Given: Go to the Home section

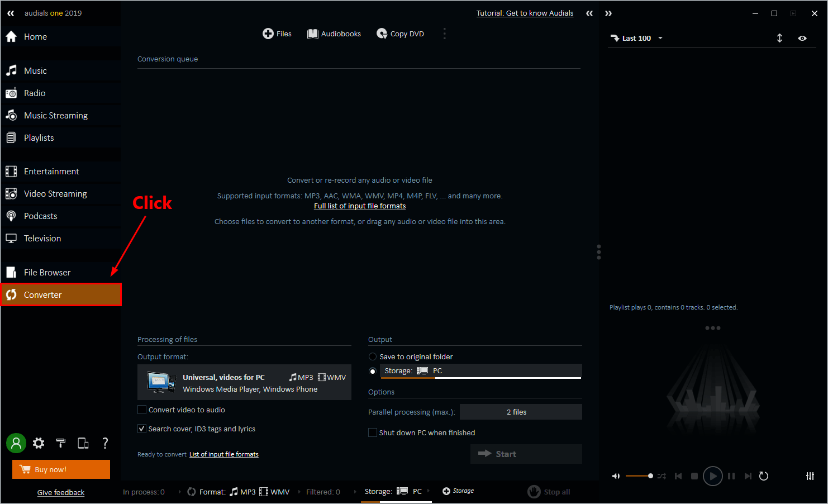Looking at the screenshot, I should (x=60, y=37).
